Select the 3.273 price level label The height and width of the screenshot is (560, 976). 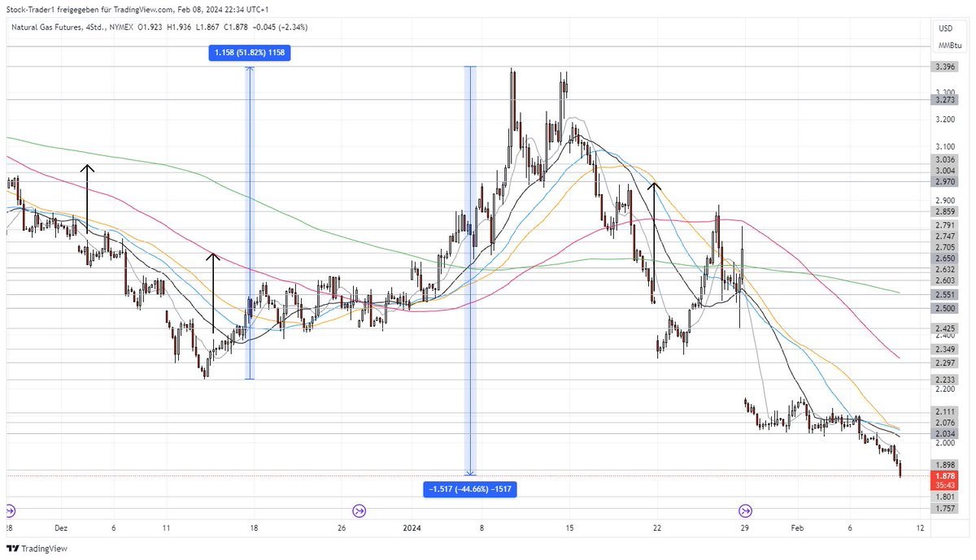click(x=945, y=100)
